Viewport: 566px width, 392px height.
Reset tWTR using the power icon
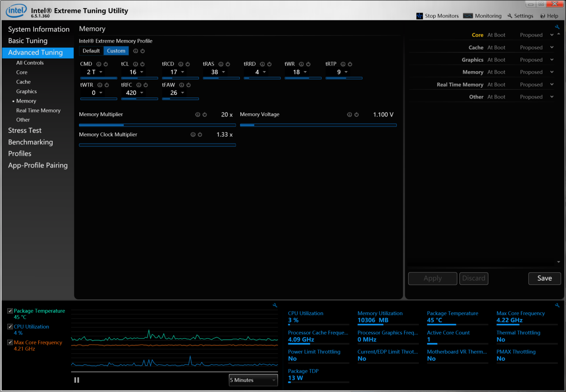click(x=107, y=85)
